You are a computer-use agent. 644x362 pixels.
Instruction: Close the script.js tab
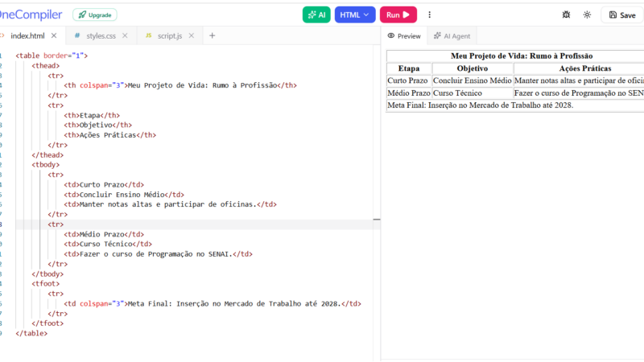[192, 35]
